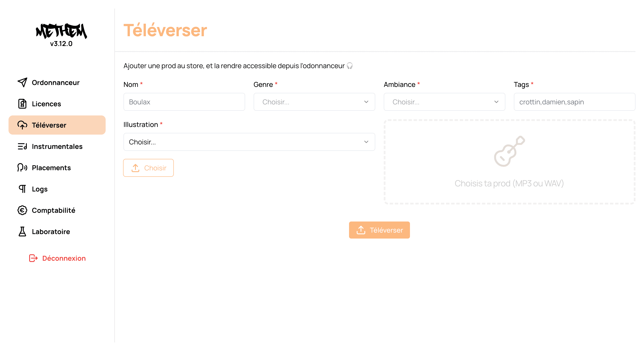
Task: Click the METHEM logo
Action: pyautogui.click(x=61, y=31)
